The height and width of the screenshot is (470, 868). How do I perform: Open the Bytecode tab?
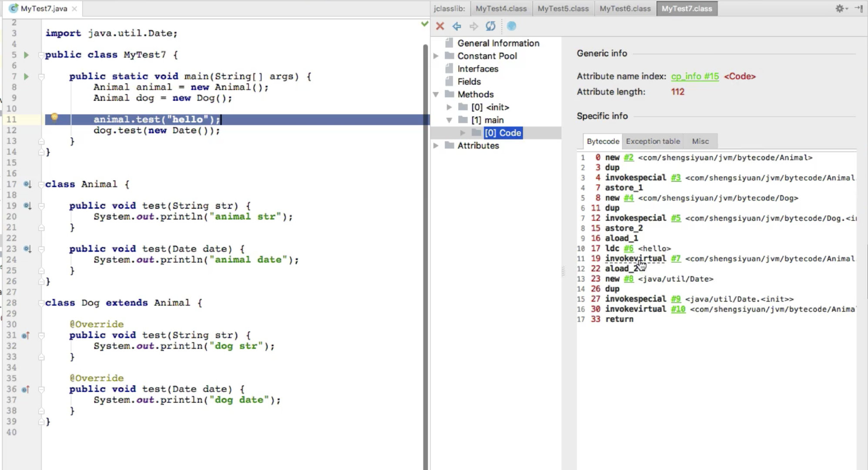[603, 141]
